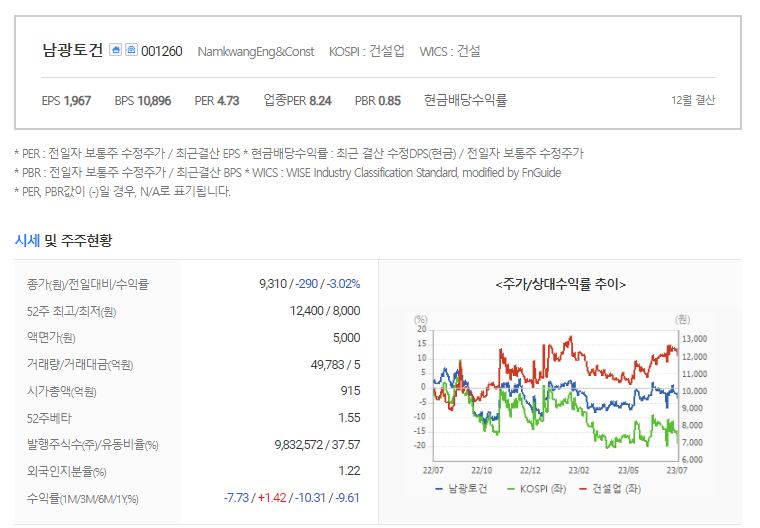Click the 발행주식수(주)/유동비율(%) row label
The image size is (760, 528).
click(x=93, y=445)
